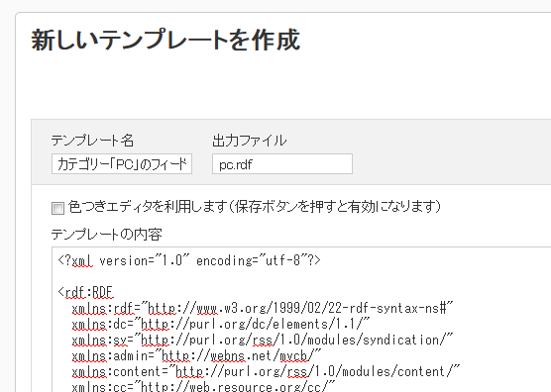
Task: Click the 新しいテンプレートを作成 heading
Action: point(165,40)
